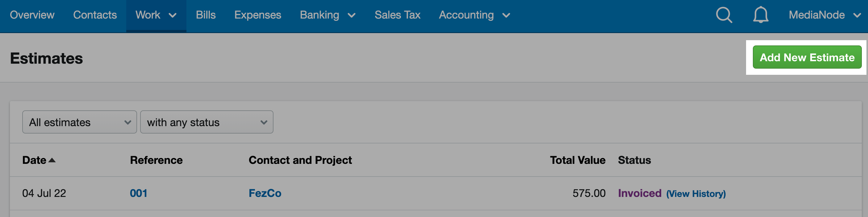Open the Contacts section
The width and height of the screenshot is (868, 217).
[95, 15]
